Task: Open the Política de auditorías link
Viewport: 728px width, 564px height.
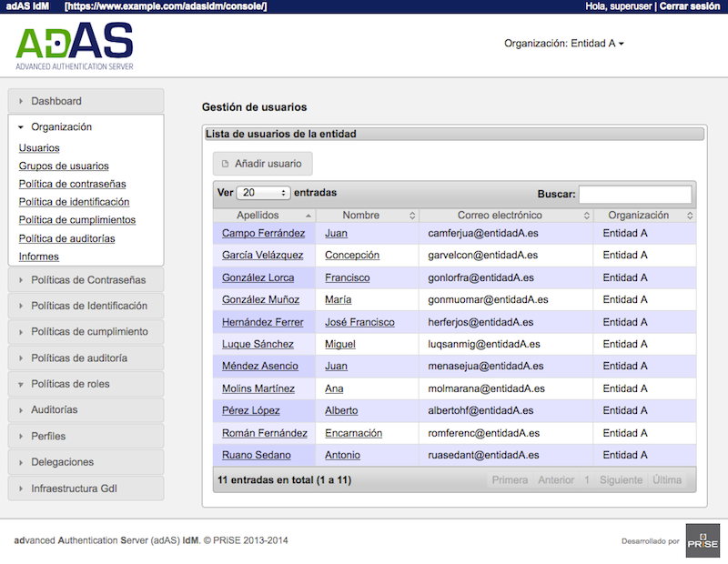Action: [x=66, y=238]
